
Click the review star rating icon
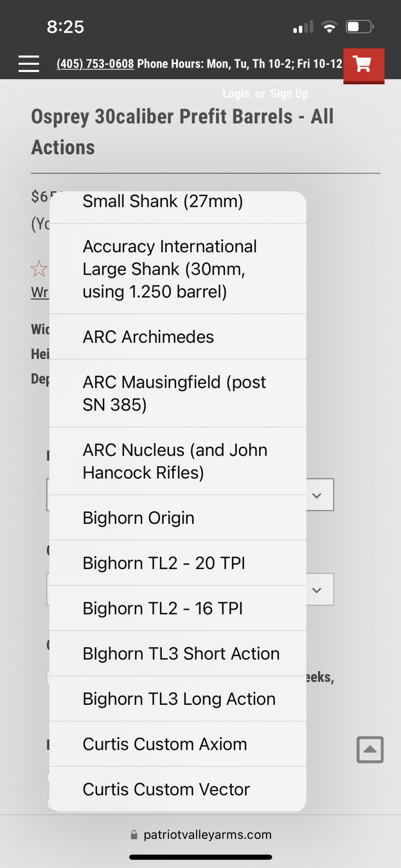click(39, 269)
